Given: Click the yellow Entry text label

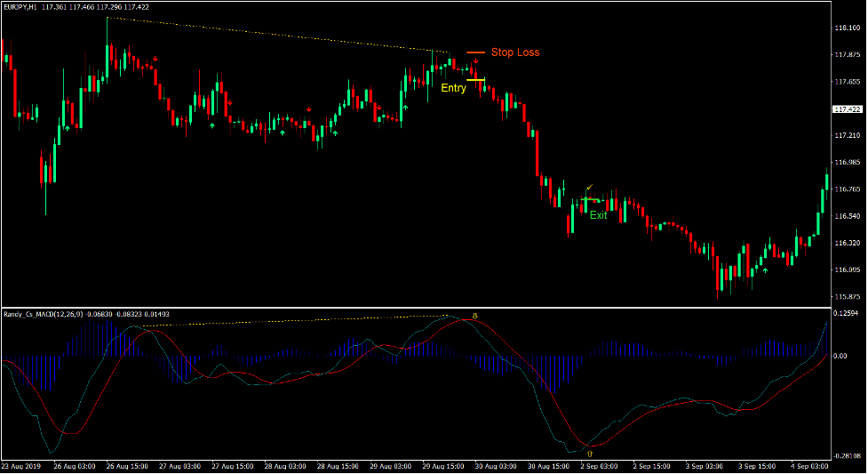Looking at the screenshot, I should (453, 88).
